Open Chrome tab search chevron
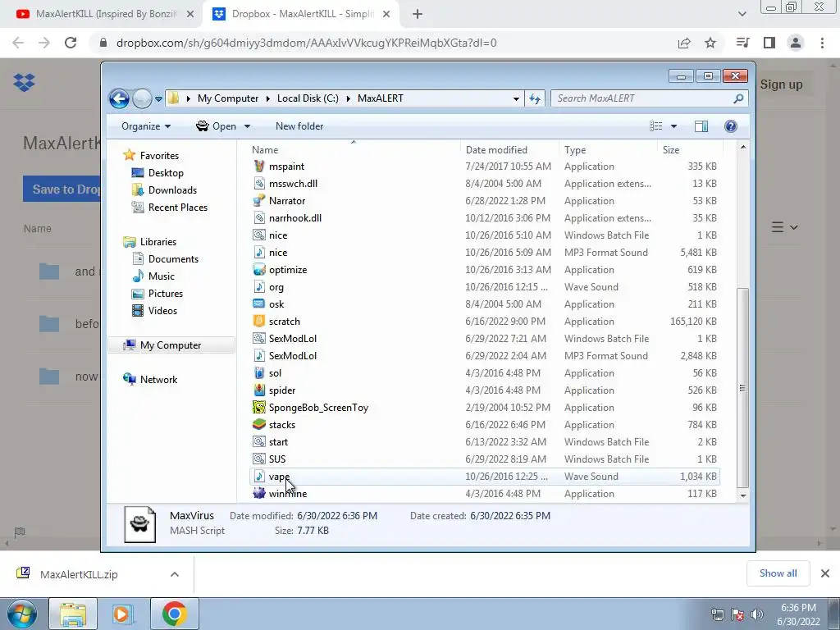 click(x=742, y=14)
